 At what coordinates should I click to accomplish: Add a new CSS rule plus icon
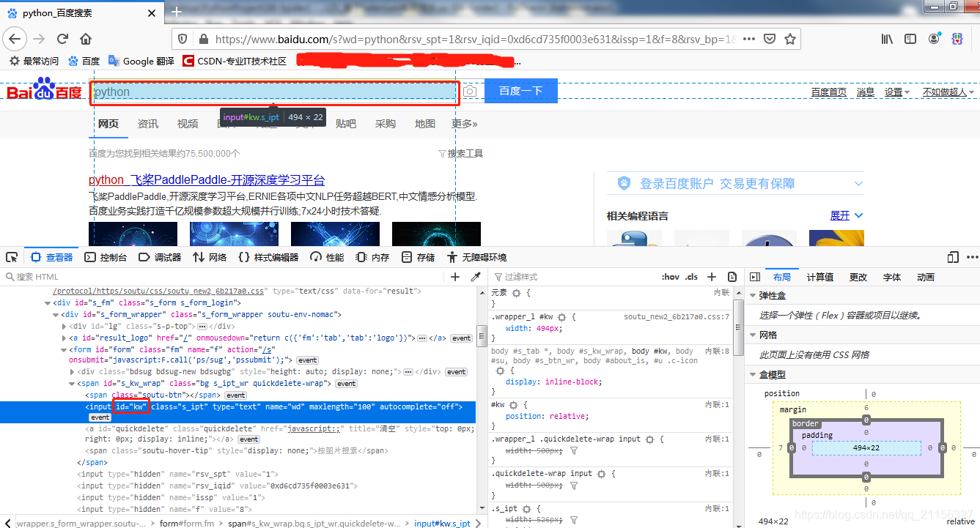[711, 277]
